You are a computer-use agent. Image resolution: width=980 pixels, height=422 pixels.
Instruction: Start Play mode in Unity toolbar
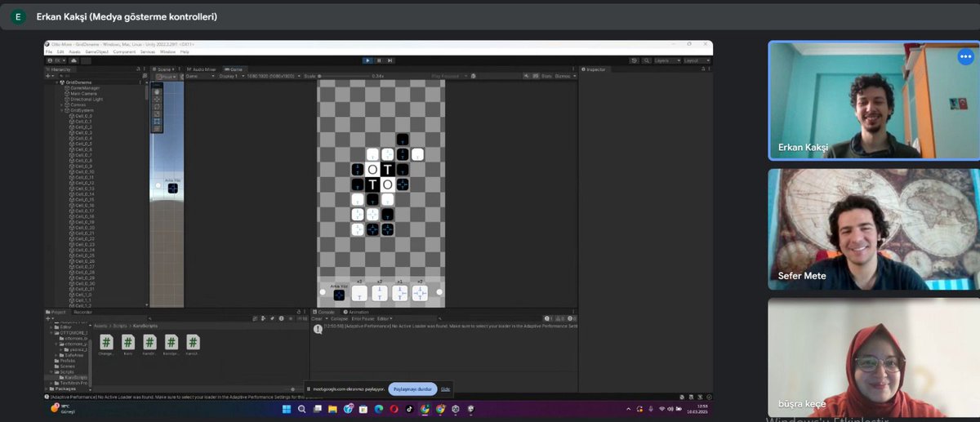(x=367, y=60)
